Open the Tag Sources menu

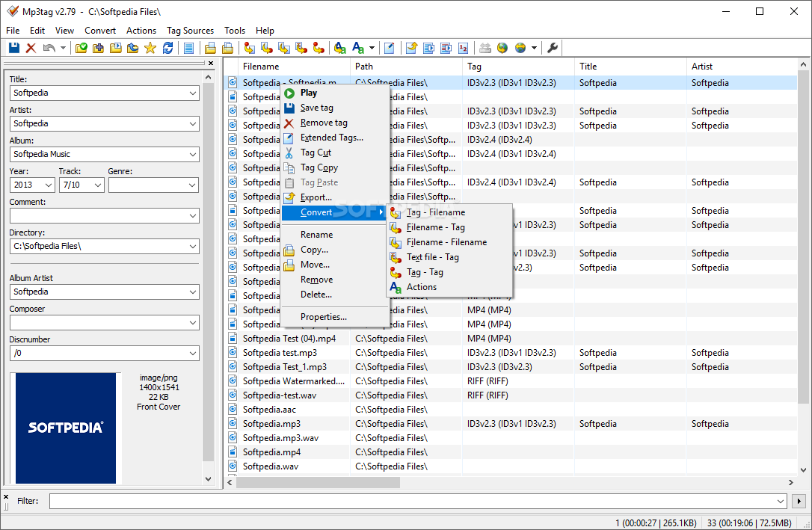point(190,31)
